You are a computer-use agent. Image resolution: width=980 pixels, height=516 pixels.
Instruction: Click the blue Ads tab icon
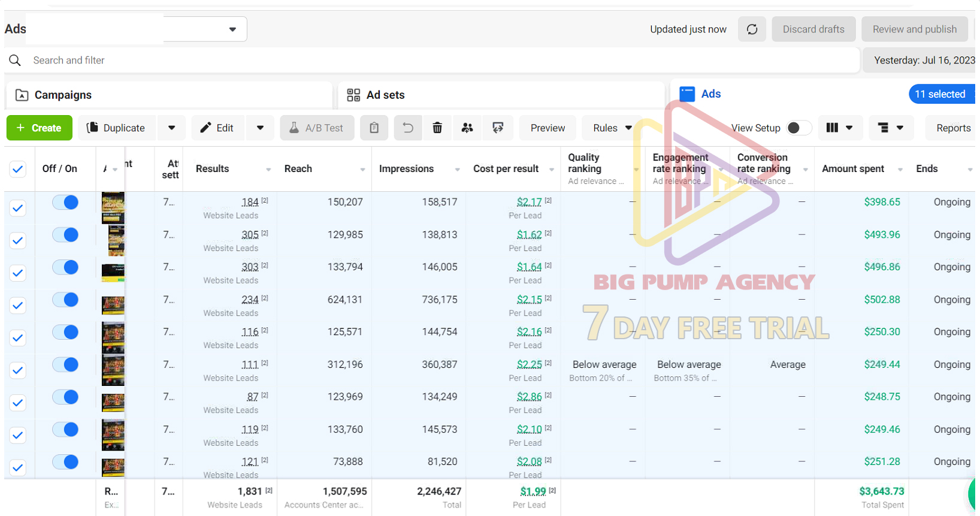[687, 94]
